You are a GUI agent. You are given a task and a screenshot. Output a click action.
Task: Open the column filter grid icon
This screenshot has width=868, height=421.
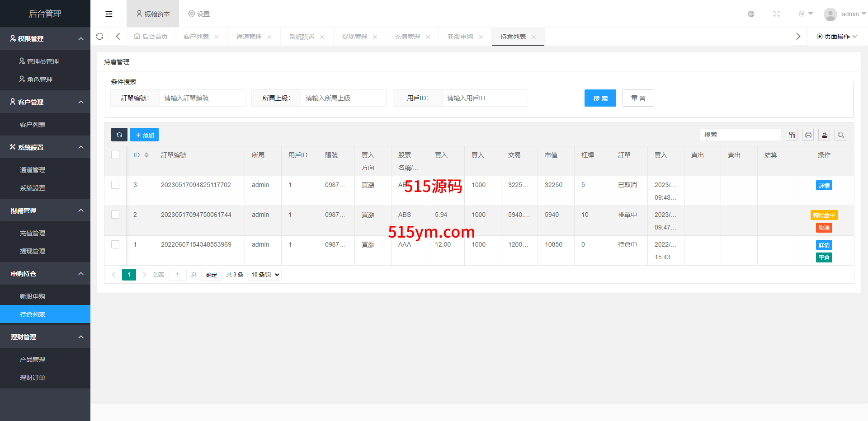792,135
